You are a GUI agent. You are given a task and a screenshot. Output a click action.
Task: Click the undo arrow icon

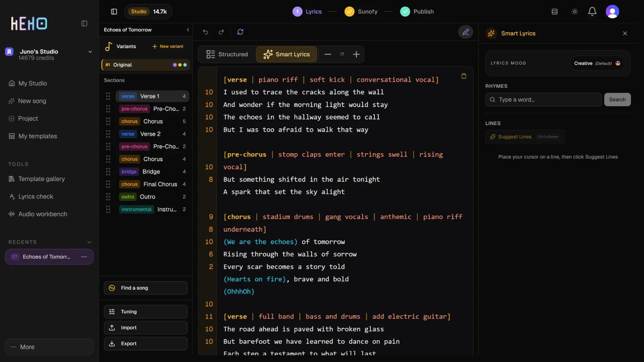pos(205,32)
